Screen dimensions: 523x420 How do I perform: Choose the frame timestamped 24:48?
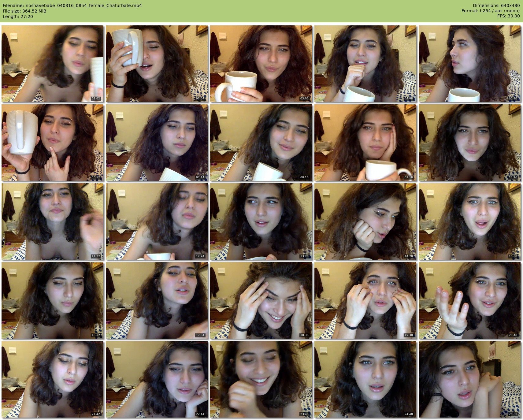click(365, 379)
